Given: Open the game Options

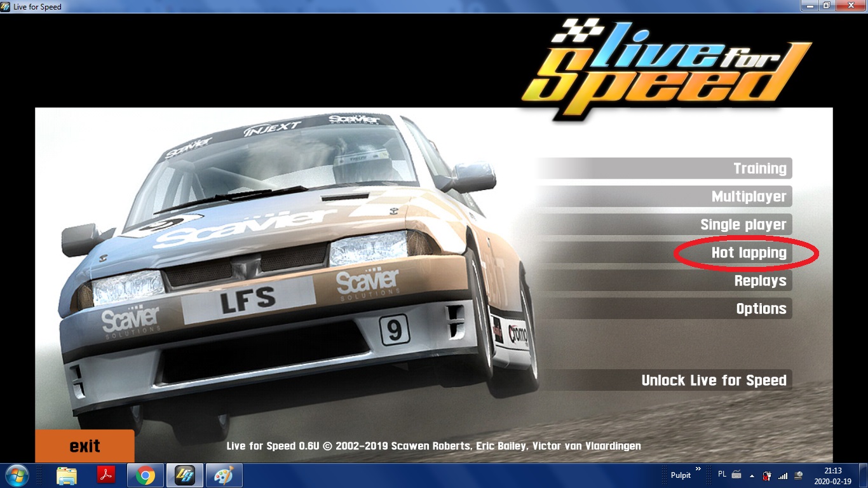Looking at the screenshot, I should tap(664, 308).
